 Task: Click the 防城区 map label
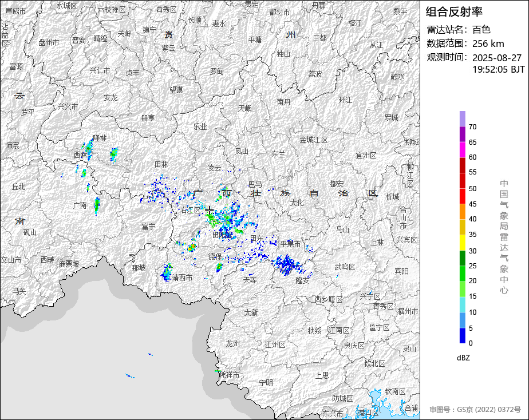pos(342,399)
